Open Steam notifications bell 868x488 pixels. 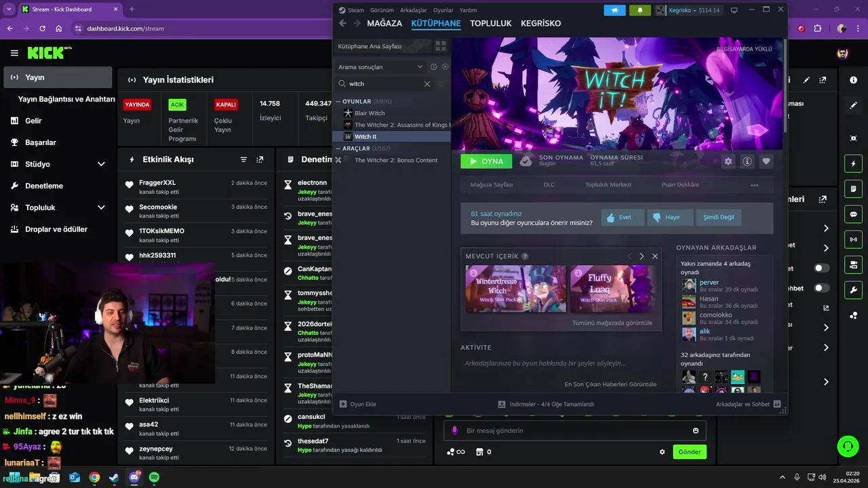click(x=639, y=10)
